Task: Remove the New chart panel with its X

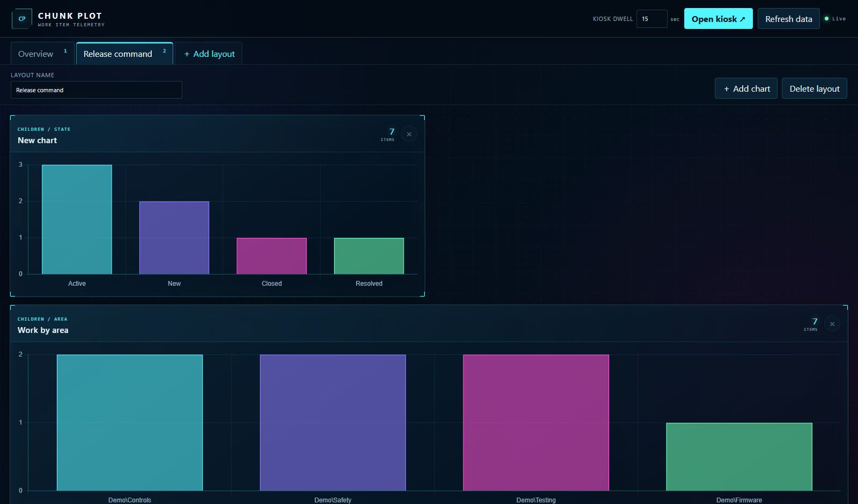Action: pyautogui.click(x=409, y=134)
